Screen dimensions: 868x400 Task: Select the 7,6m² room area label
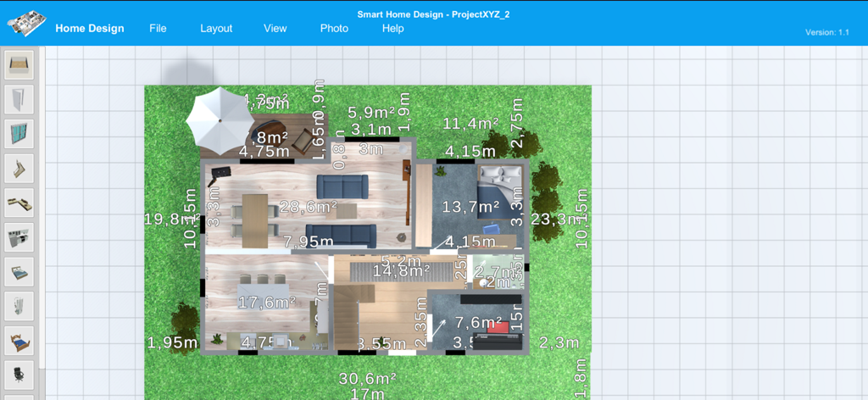[478, 322]
